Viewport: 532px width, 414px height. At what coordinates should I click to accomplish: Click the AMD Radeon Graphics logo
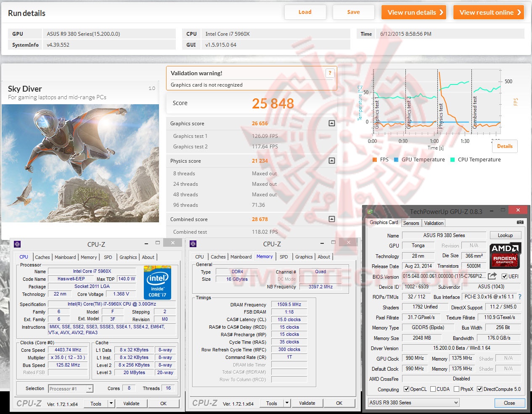pos(506,255)
